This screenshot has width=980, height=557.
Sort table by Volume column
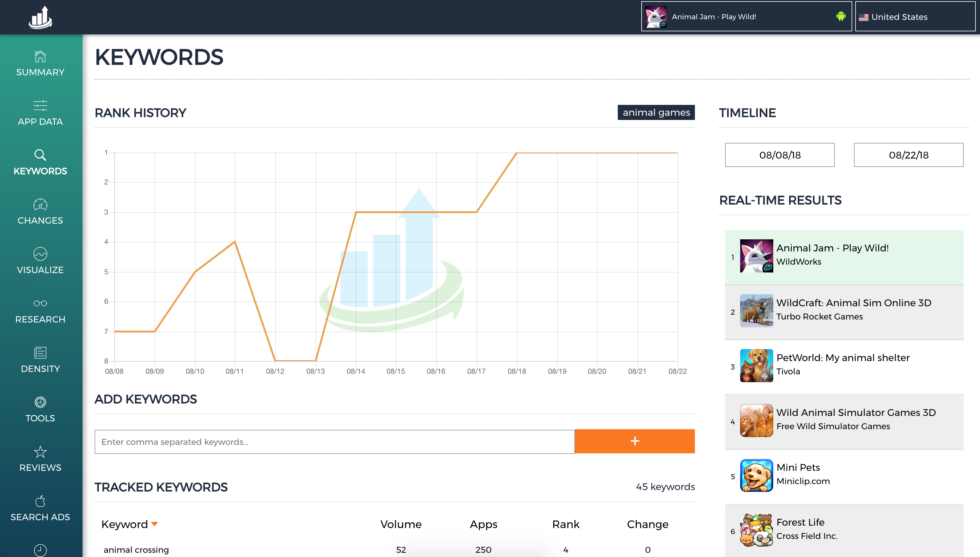click(401, 524)
